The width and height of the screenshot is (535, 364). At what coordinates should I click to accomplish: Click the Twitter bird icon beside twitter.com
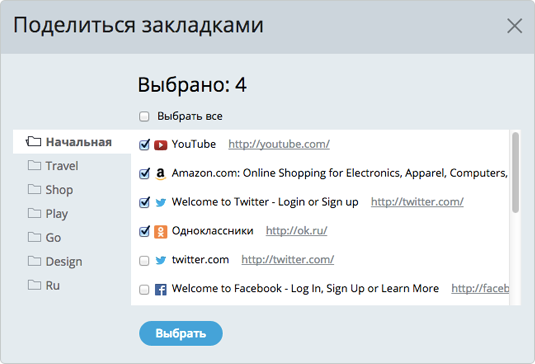(x=160, y=261)
